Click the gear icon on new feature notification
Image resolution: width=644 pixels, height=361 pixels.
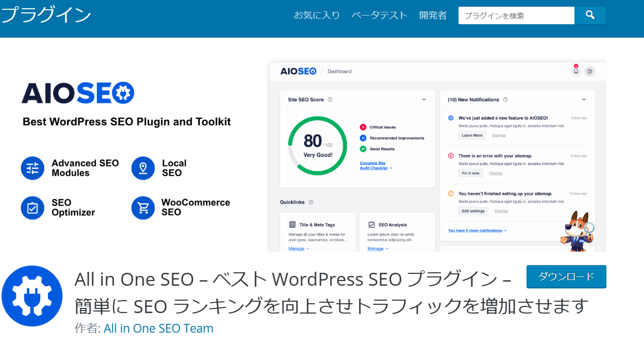point(451,118)
